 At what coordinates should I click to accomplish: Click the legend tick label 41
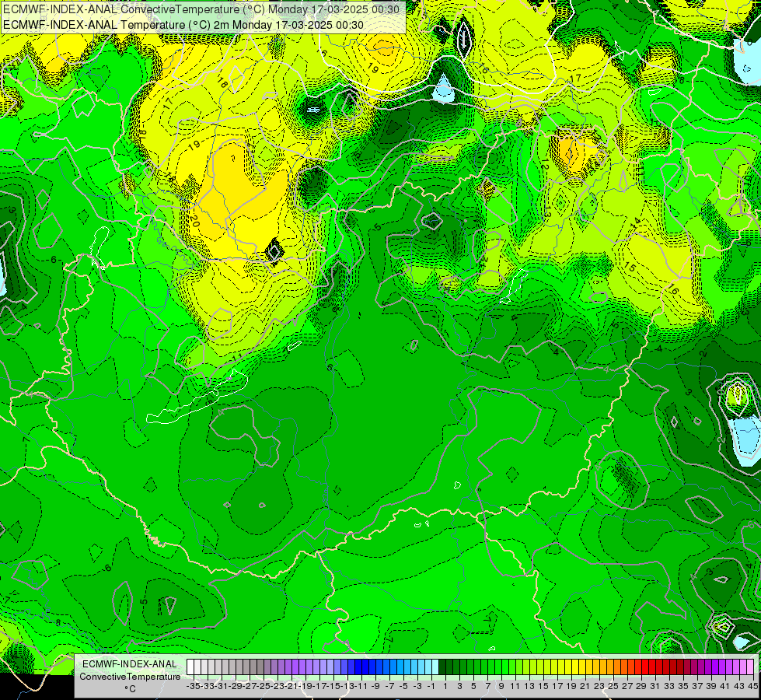click(725, 686)
